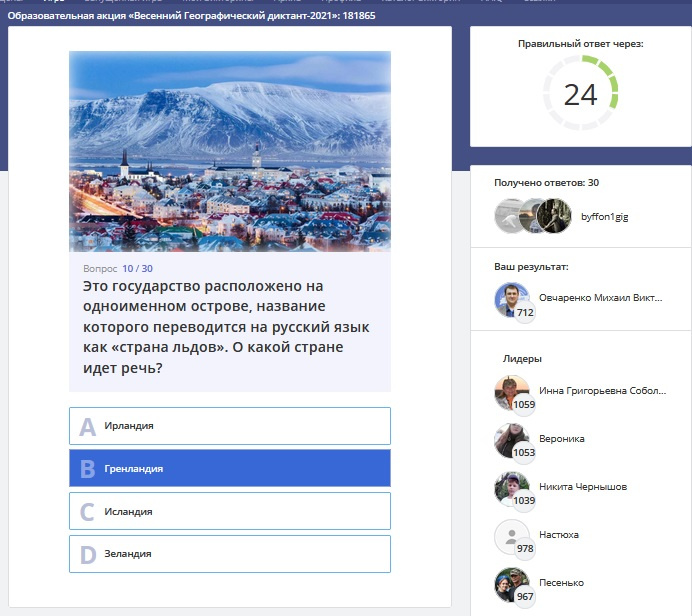Click the username byffon1gig
Viewport: 692px width, 616px height.
pos(604,216)
